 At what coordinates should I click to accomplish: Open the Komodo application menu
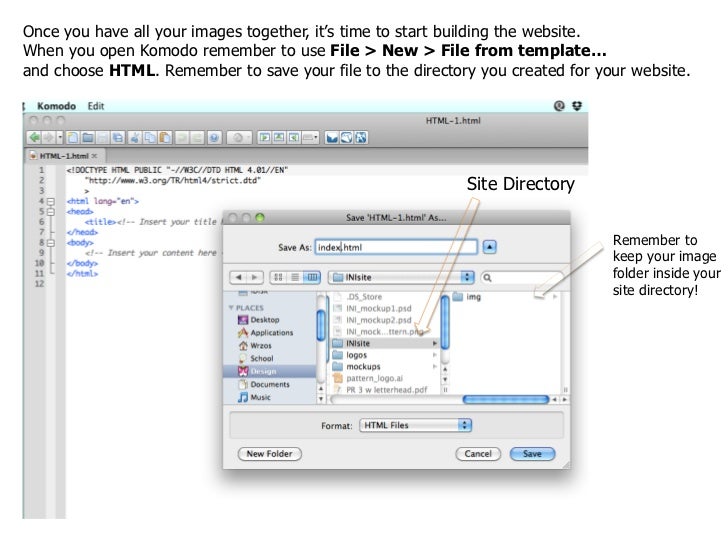click(x=56, y=106)
